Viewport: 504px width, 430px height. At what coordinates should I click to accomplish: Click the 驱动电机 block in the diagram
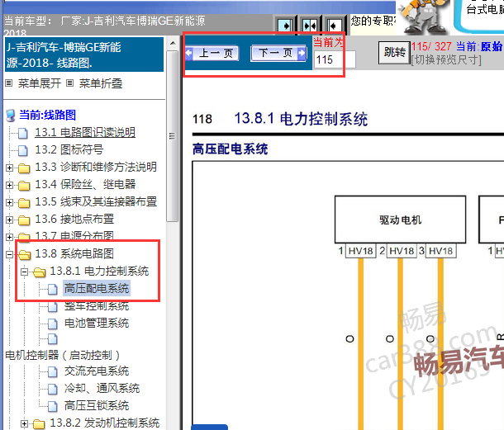coord(400,220)
